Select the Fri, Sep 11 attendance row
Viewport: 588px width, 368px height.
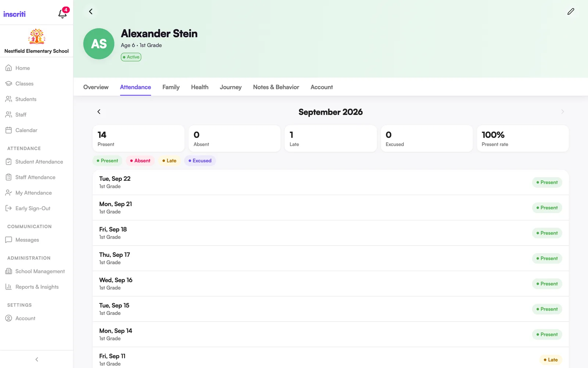[x=331, y=358]
